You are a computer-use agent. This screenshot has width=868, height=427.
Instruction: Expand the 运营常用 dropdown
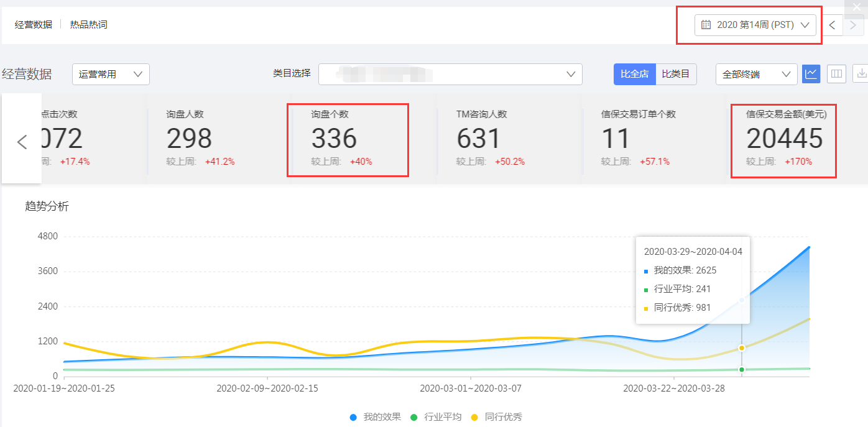[111, 74]
